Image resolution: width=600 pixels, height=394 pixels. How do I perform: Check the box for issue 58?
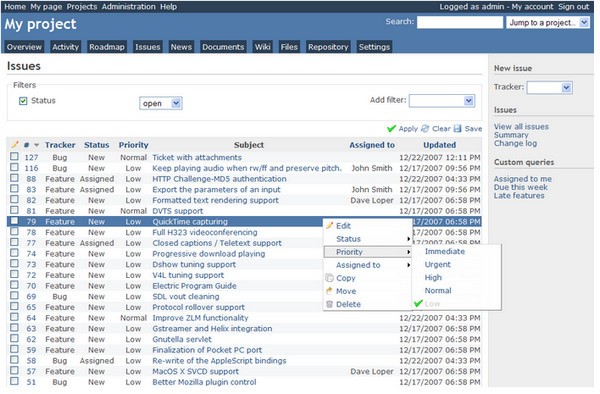coord(14,360)
